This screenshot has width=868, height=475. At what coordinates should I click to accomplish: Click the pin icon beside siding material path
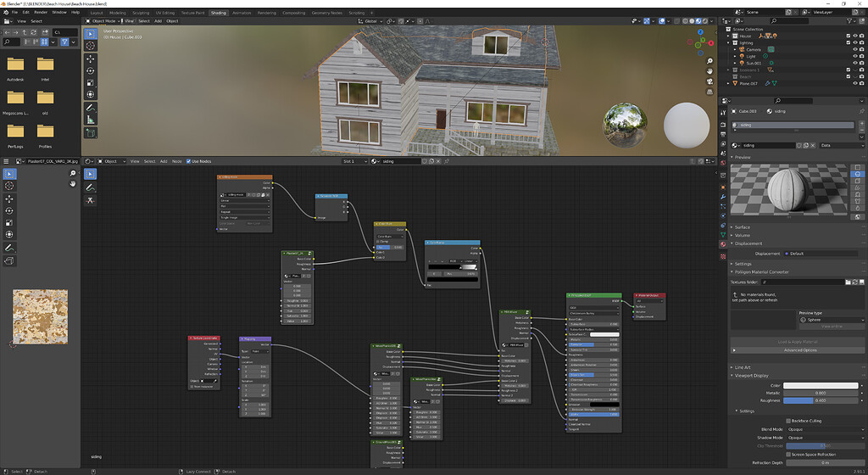pos(861,111)
